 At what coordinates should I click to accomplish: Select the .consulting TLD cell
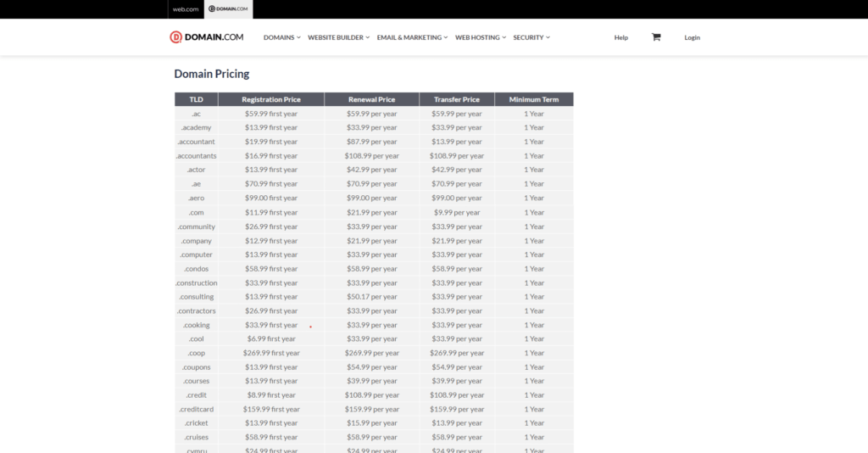tap(197, 296)
